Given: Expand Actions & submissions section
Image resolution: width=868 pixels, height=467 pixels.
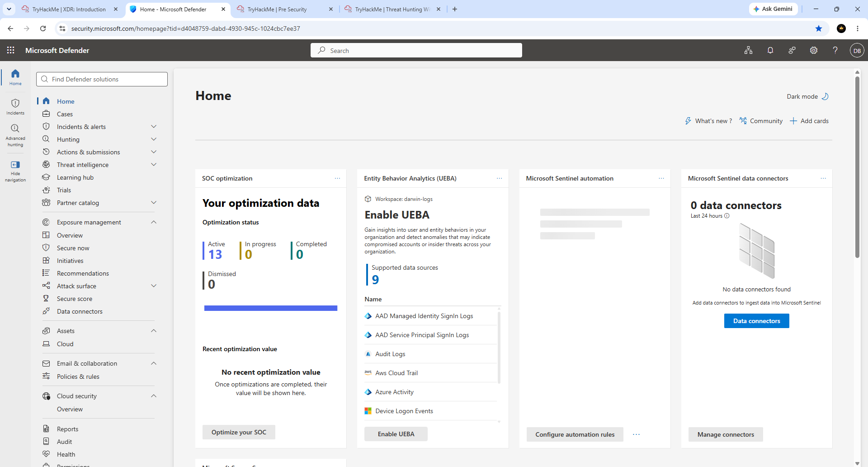Looking at the screenshot, I should coord(154,152).
